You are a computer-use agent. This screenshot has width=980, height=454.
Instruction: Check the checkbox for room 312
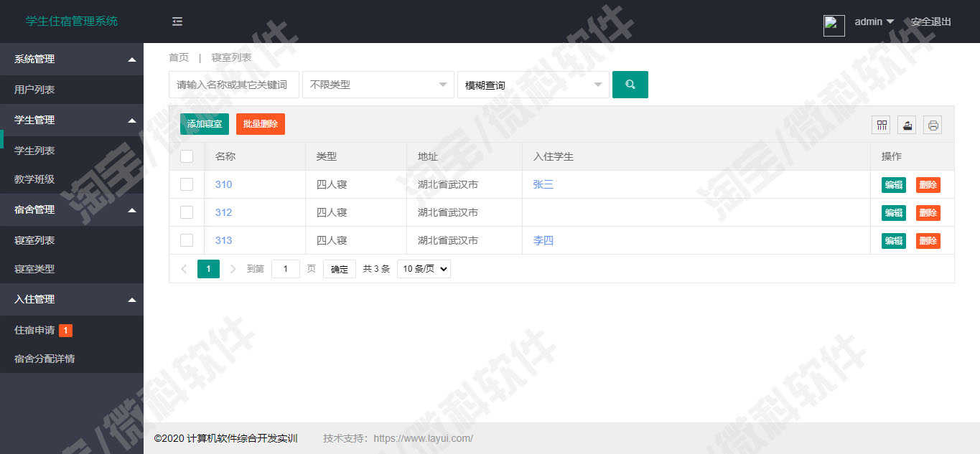coord(187,212)
